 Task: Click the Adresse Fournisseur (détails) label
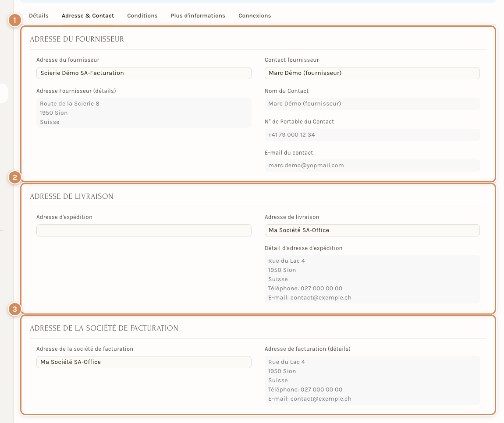(x=76, y=91)
